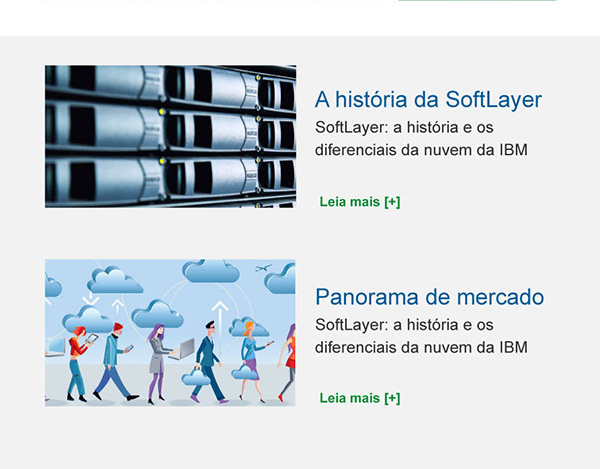Open the 'A história da SoftLayer' headline
This screenshot has height=469, width=600.
click(428, 99)
